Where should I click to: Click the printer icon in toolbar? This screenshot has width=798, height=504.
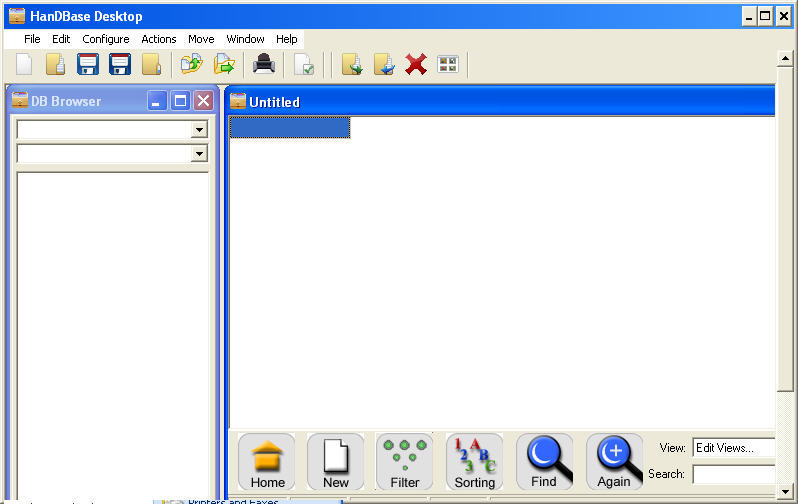(x=264, y=65)
